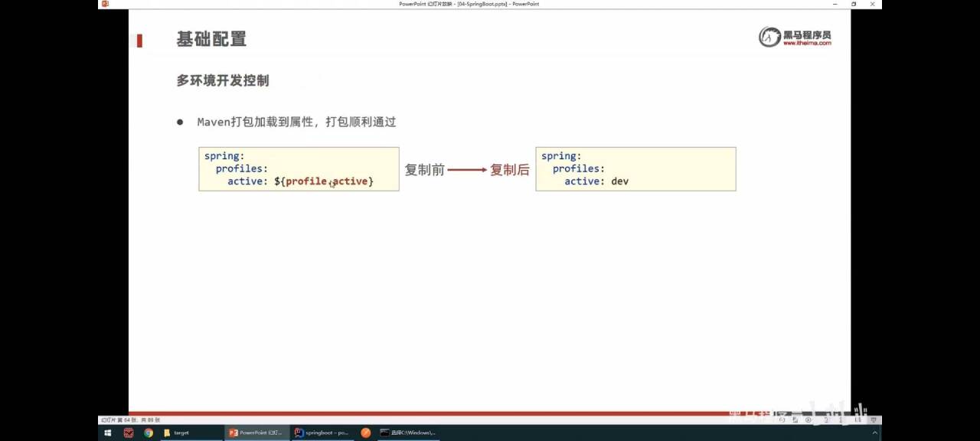Viewport: 980px width, 441px height.
Task: Click the www.itheima.com text under logo
Action: 807,44
